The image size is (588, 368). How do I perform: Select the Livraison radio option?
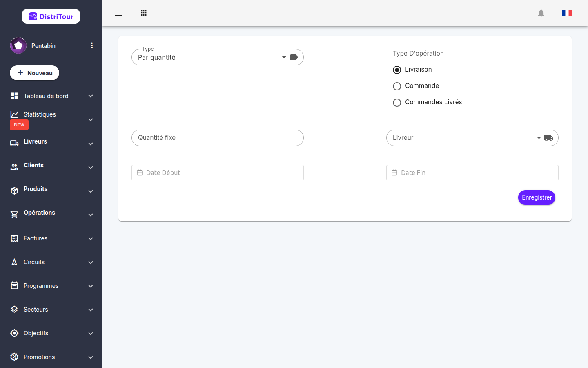point(397,70)
